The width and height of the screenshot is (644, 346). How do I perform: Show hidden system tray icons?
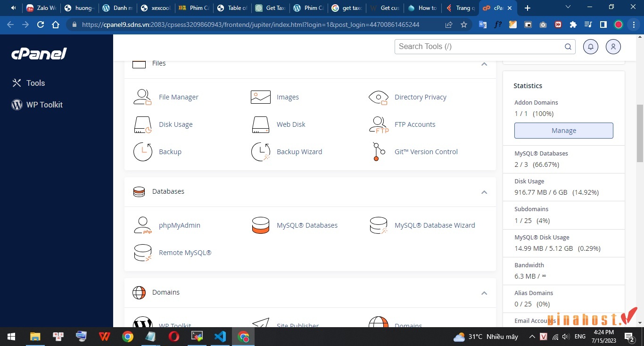click(x=532, y=337)
